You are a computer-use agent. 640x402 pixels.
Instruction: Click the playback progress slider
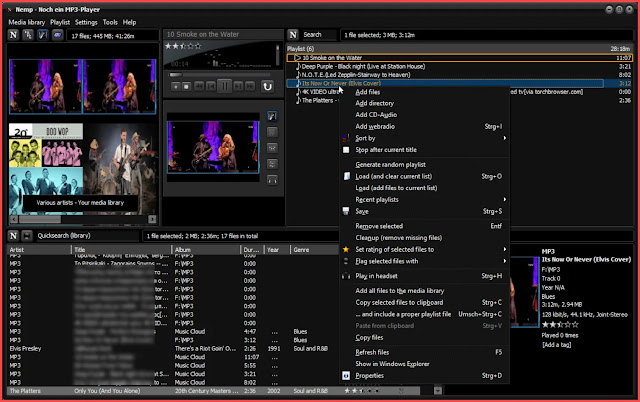coord(220,75)
